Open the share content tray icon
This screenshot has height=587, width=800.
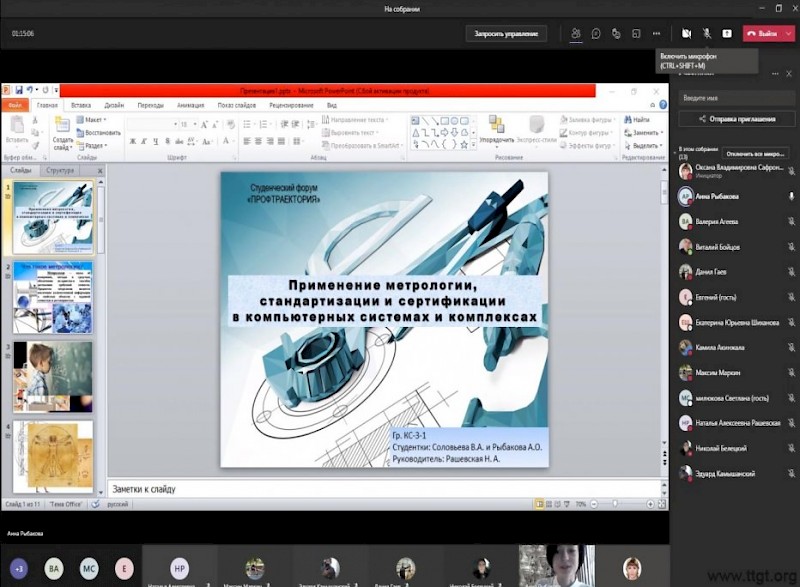pos(727,33)
